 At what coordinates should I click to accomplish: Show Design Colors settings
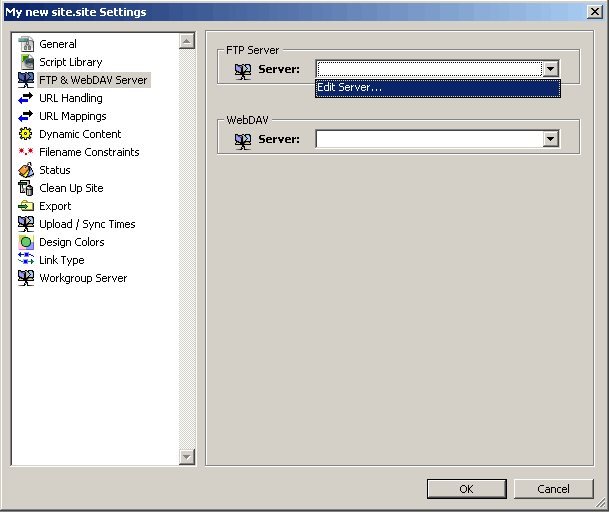coord(71,242)
